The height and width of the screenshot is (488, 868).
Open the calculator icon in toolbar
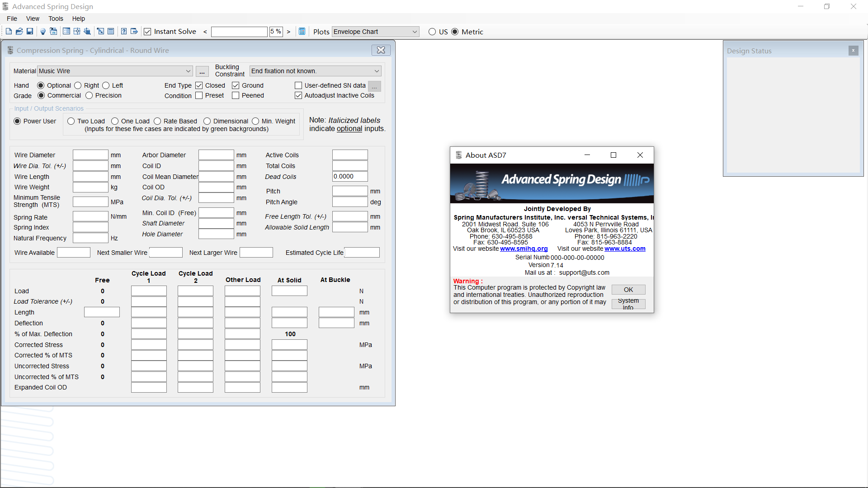pos(302,31)
